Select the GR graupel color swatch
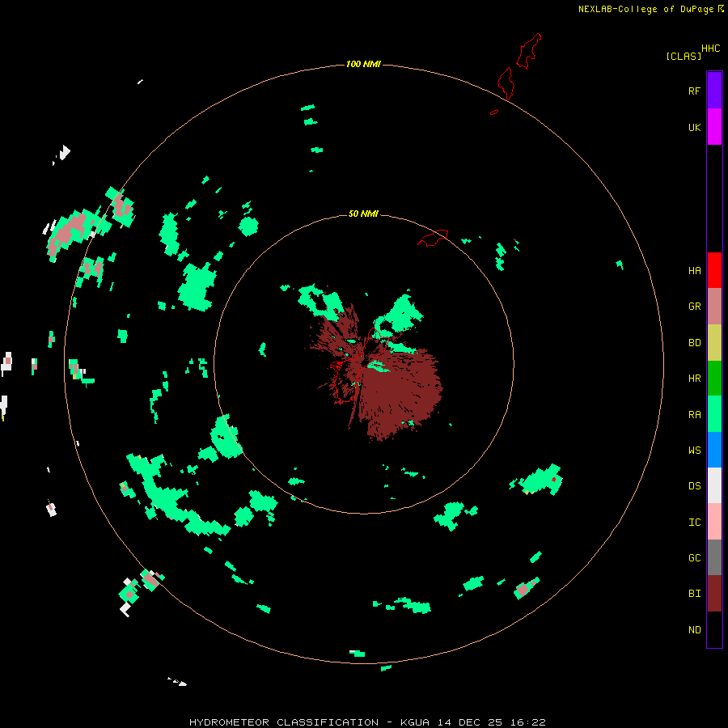Viewport: 728px width, 728px height. [714, 307]
